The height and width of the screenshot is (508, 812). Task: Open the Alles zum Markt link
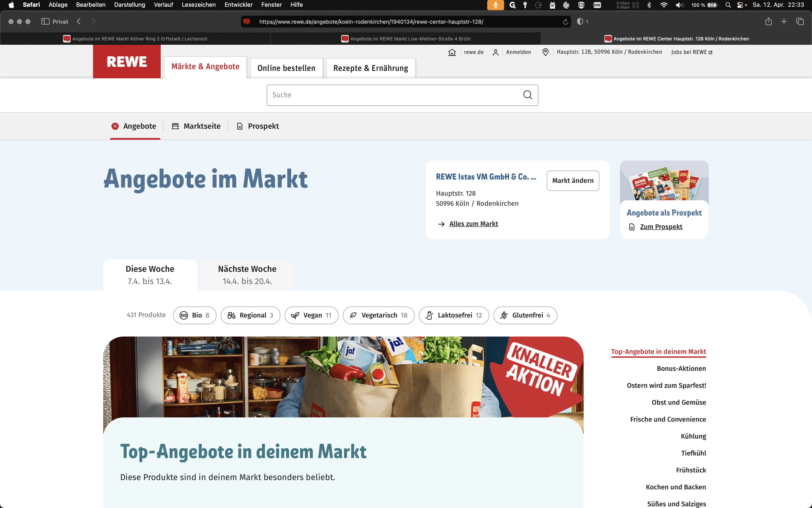pos(473,224)
